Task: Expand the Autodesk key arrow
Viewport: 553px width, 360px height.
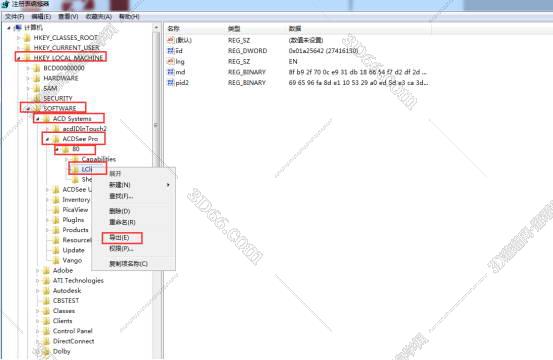Action: coord(38,291)
